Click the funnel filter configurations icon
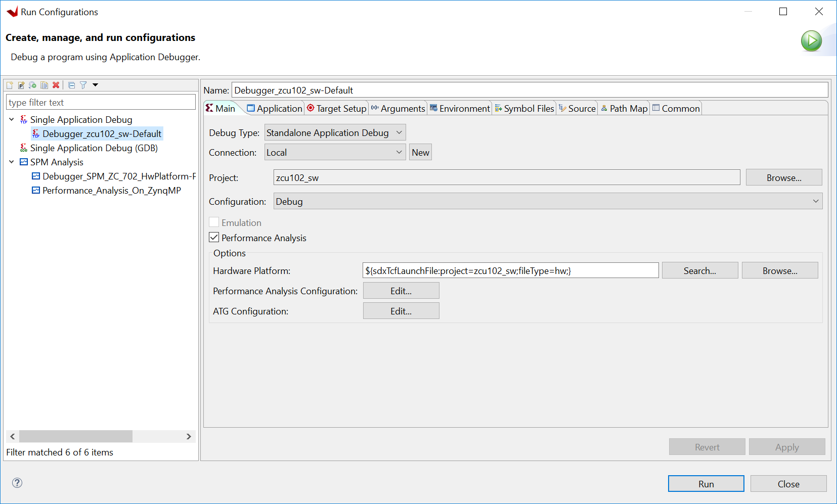The width and height of the screenshot is (837, 504). pyautogui.click(x=83, y=85)
